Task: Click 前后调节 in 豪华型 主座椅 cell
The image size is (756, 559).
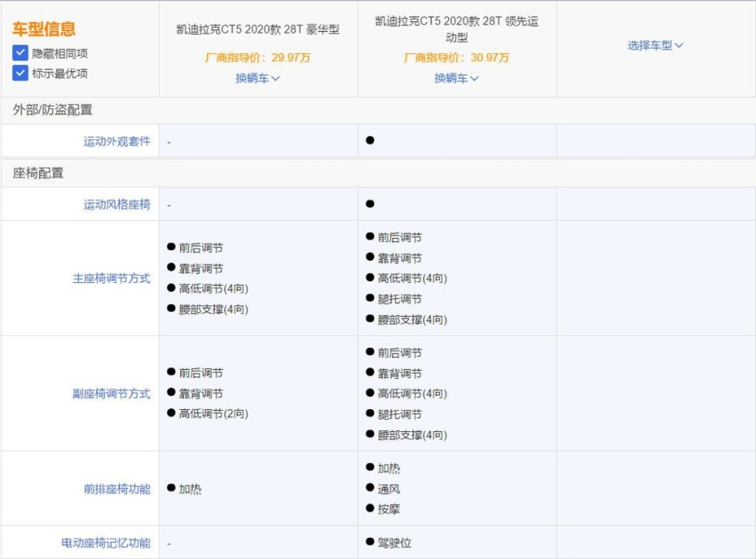Action: pyautogui.click(x=201, y=248)
